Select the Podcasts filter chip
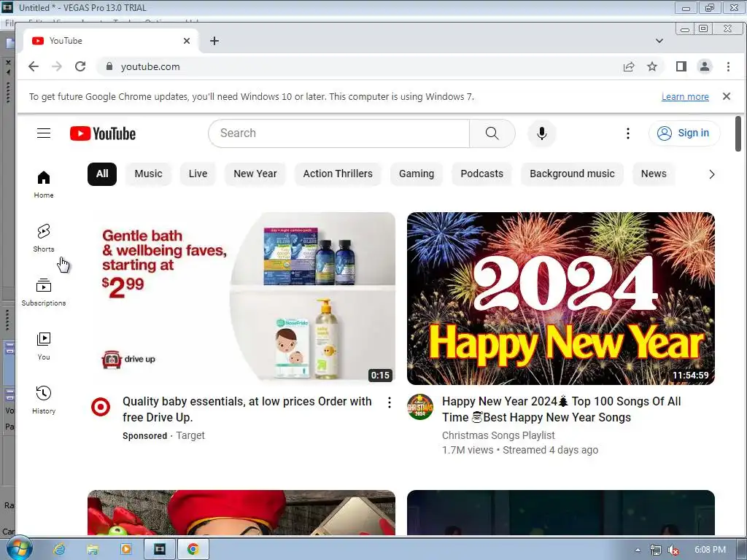The height and width of the screenshot is (560, 747). (481, 174)
